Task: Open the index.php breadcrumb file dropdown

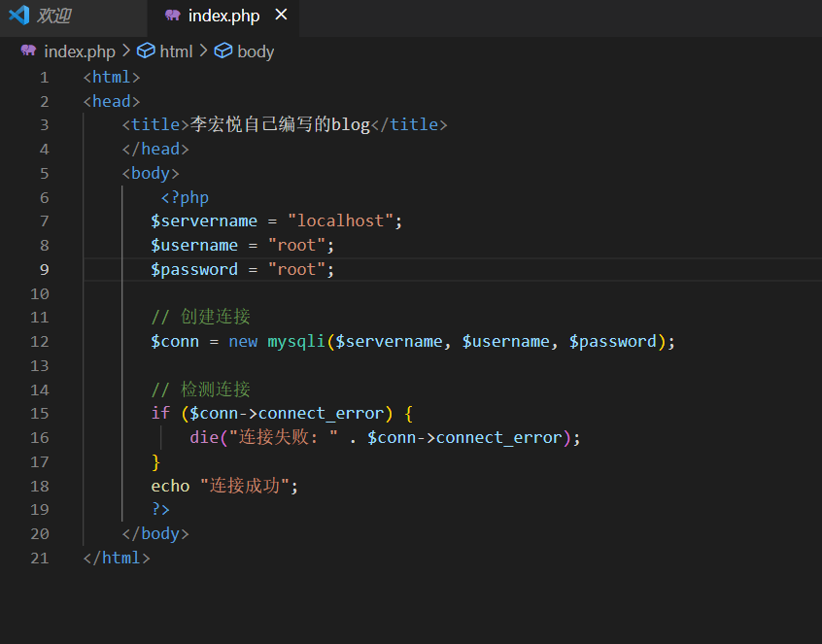Action: tap(80, 51)
